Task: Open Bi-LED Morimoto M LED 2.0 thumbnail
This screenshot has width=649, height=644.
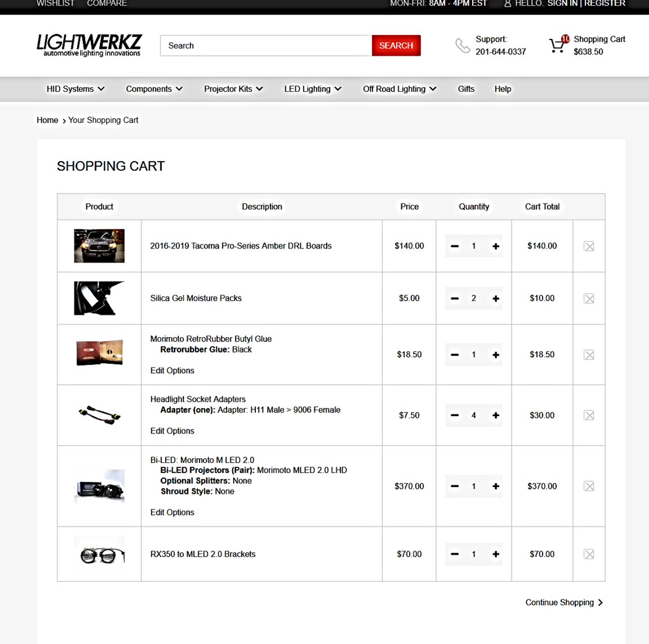Action: point(99,486)
